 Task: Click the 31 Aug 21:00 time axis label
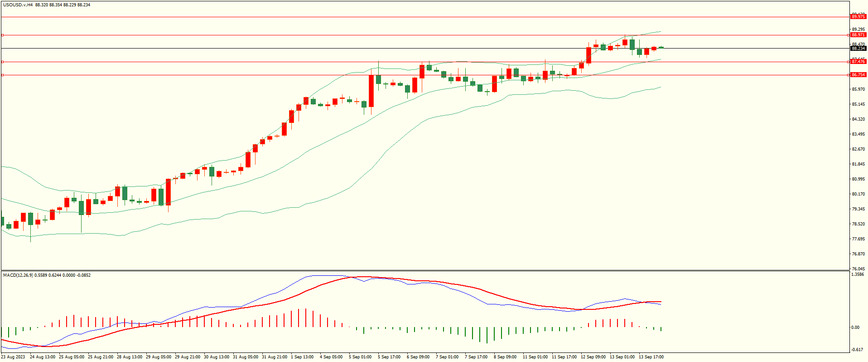pyautogui.click(x=275, y=357)
